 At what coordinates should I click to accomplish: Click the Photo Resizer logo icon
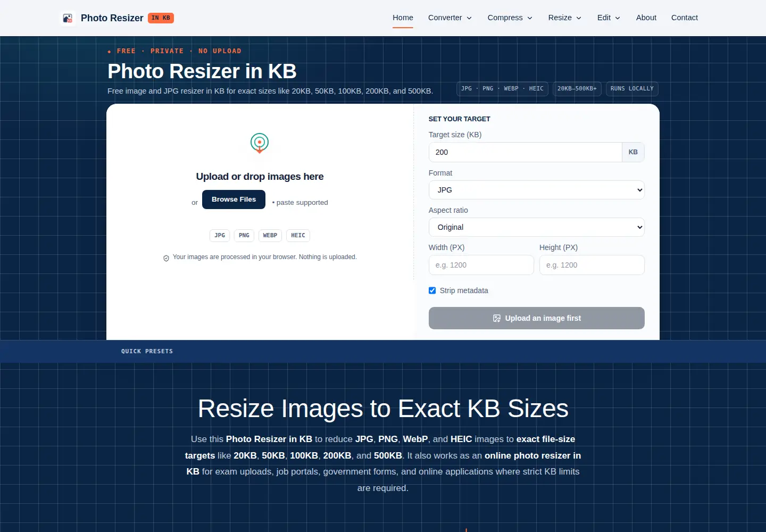tap(68, 18)
